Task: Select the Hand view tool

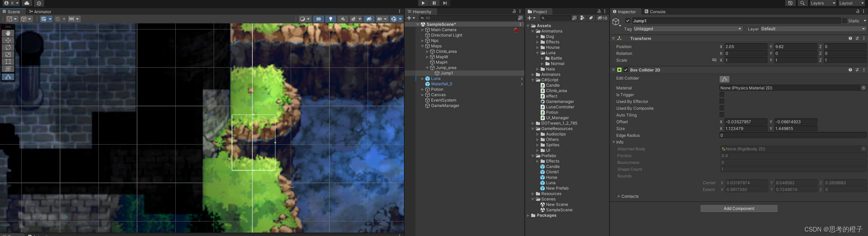Action: [x=8, y=33]
